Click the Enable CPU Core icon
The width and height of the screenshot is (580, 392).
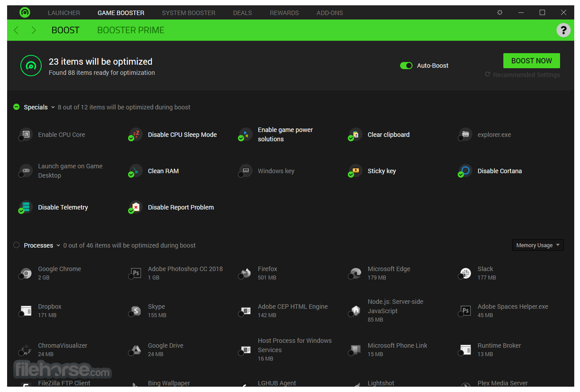pos(26,134)
